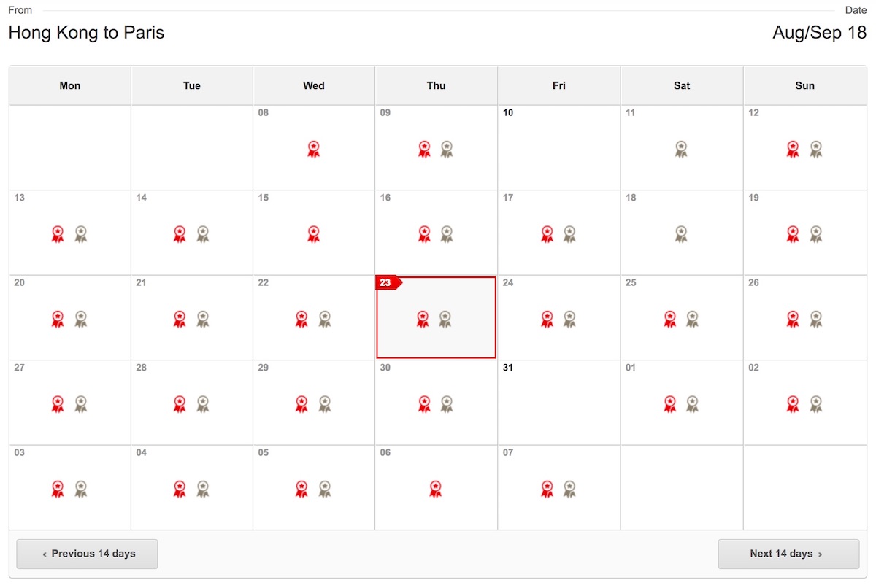Select the grey ribbon on Sunday 26

click(816, 319)
